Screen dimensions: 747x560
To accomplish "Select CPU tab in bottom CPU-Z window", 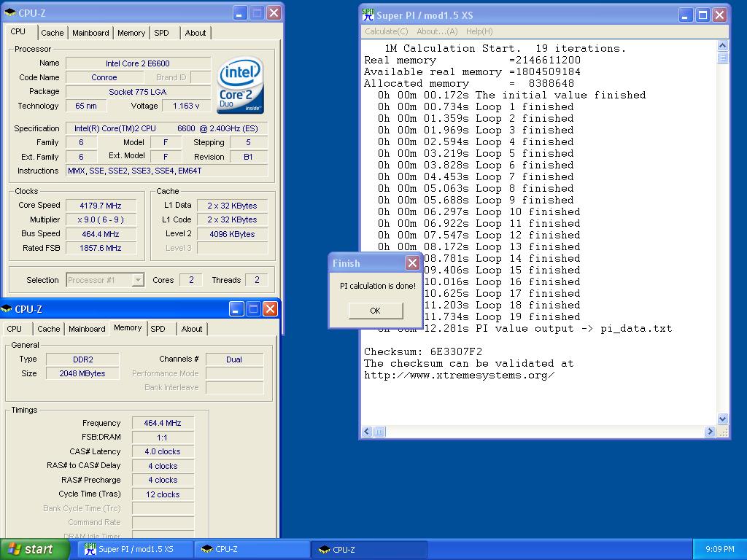I will (15, 329).
